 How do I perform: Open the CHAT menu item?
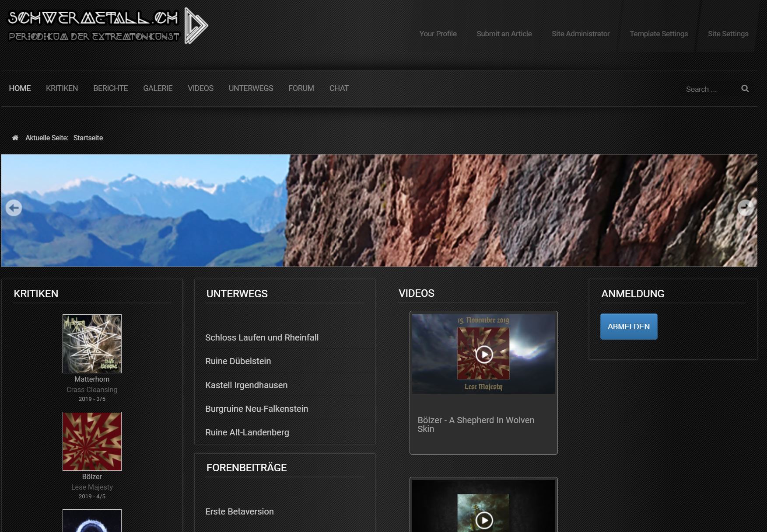point(339,88)
